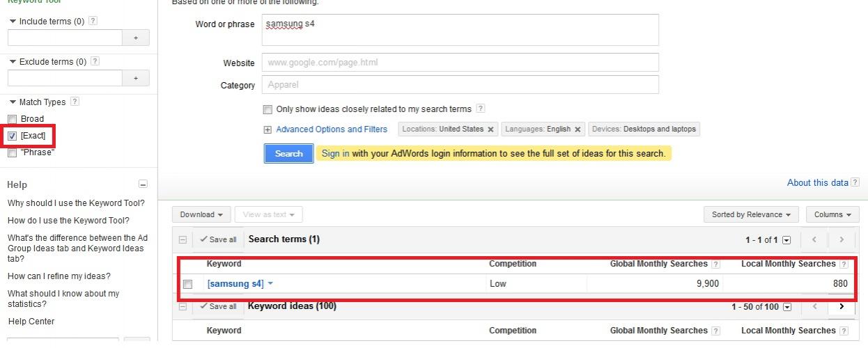This screenshot has width=868, height=348.
Task: Open the About this data help icon
Action: (855, 182)
